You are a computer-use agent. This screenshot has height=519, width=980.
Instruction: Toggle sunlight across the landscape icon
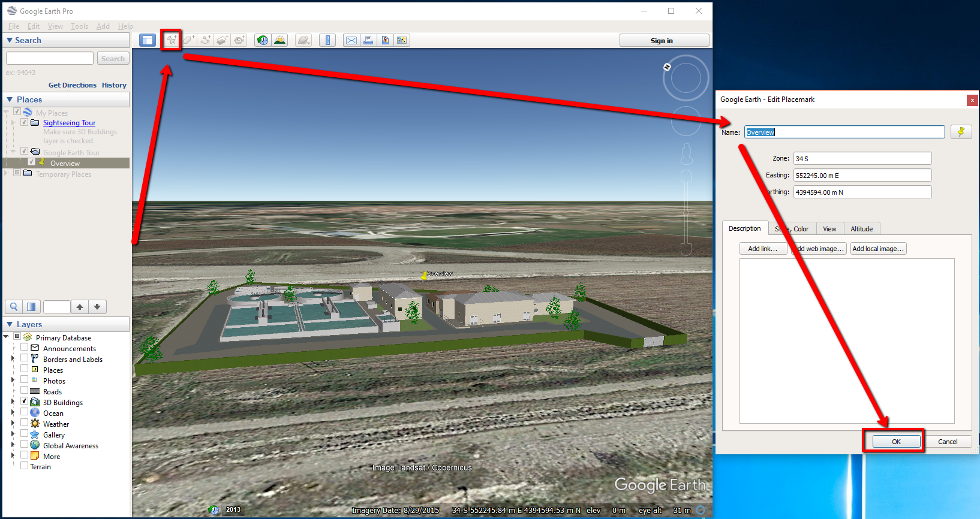[279, 40]
